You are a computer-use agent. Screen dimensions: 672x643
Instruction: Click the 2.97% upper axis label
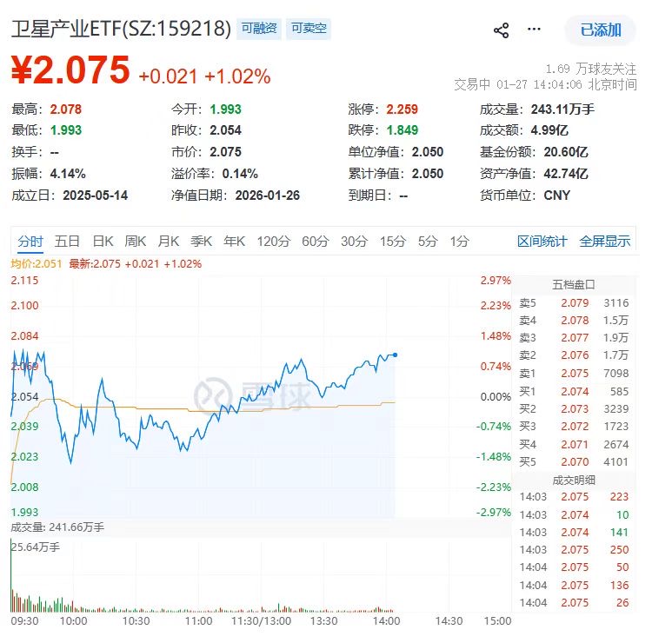point(496,281)
